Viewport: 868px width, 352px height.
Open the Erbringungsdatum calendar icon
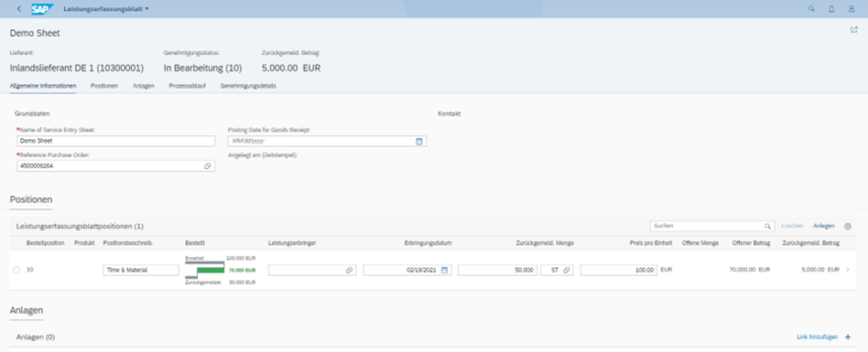click(x=444, y=270)
